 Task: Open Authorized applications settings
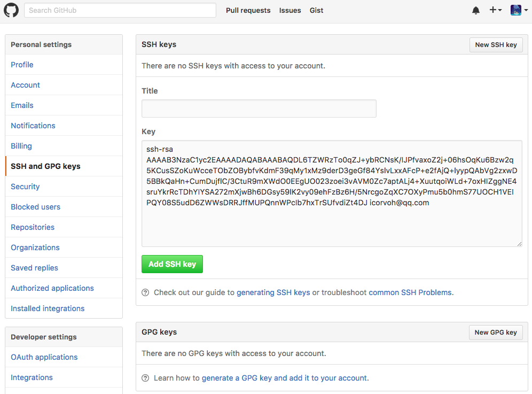(x=64, y=288)
